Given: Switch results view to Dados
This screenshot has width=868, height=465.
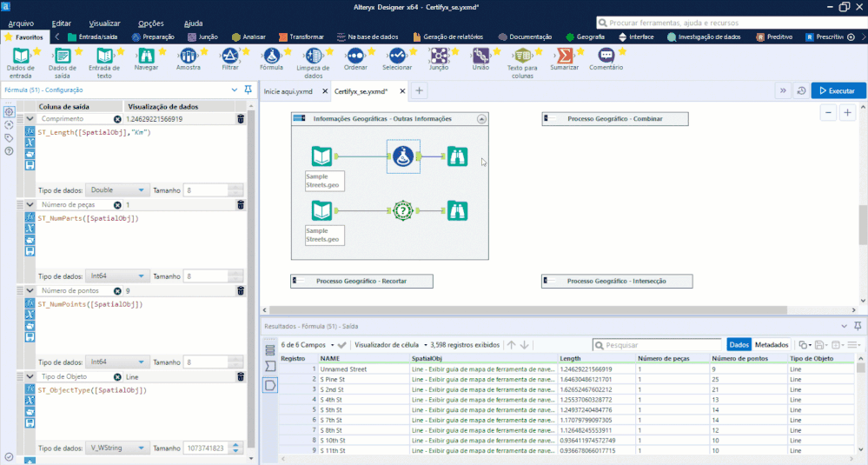Looking at the screenshot, I should tap(739, 345).
